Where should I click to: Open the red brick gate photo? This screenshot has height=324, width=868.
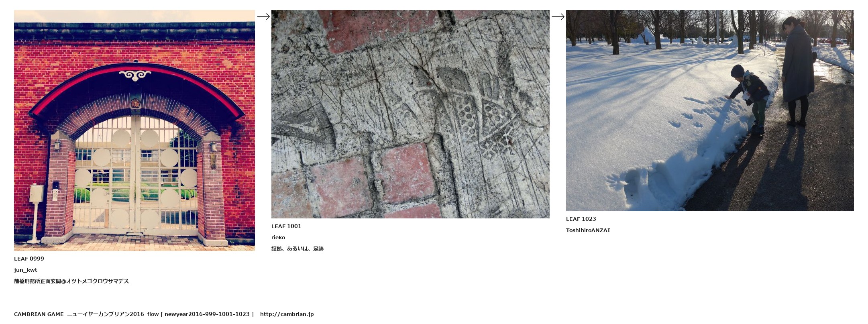tap(134, 130)
